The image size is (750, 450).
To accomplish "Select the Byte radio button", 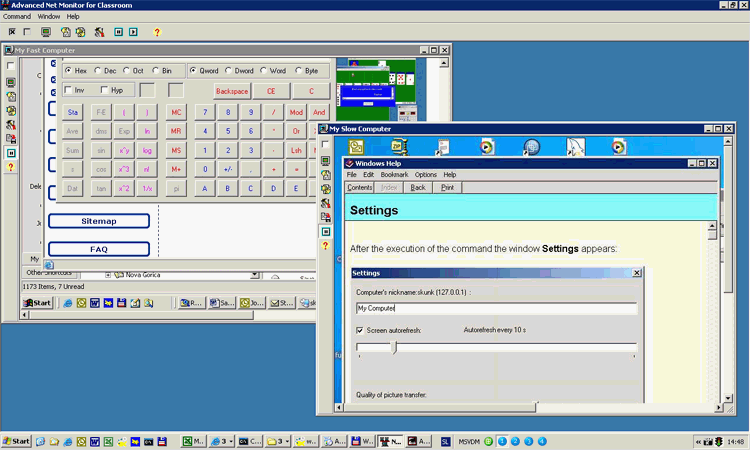I will coord(299,71).
